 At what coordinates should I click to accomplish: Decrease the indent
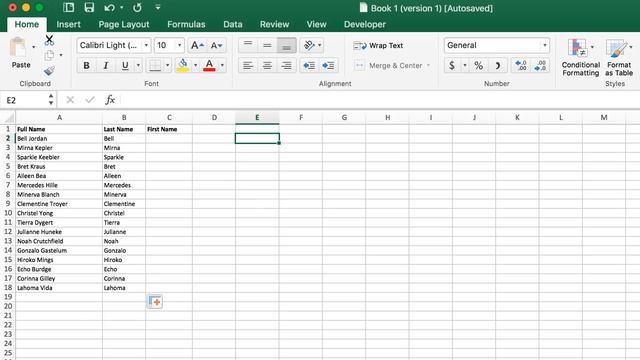309,65
